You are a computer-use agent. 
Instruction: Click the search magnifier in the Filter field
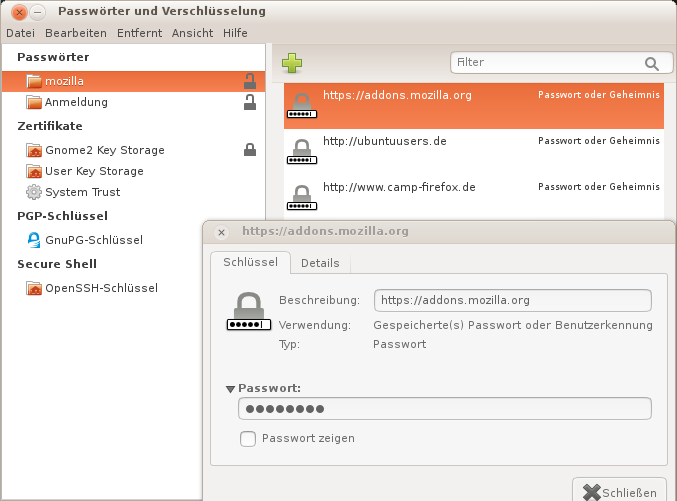point(652,64)
